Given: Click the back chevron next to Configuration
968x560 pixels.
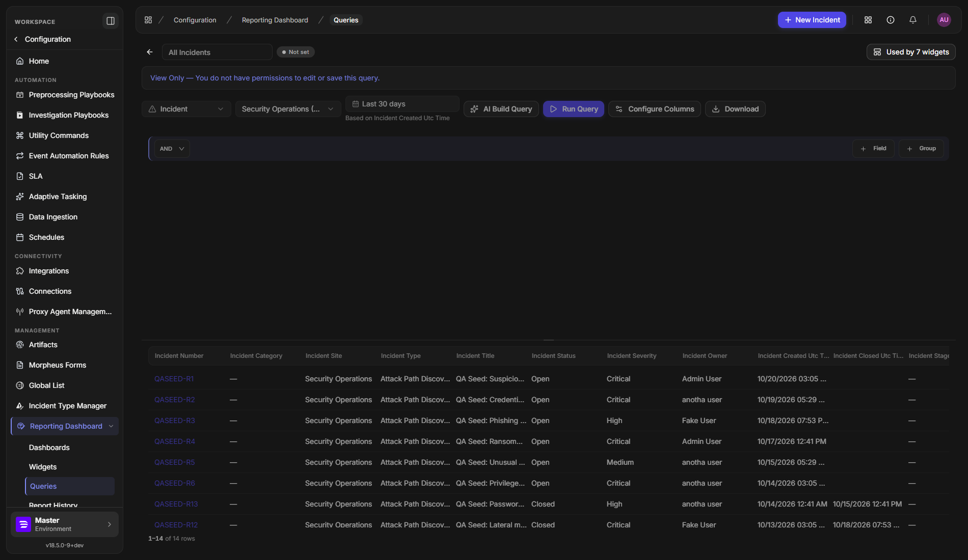Looking at the screenshot, I should pos(16,39).
